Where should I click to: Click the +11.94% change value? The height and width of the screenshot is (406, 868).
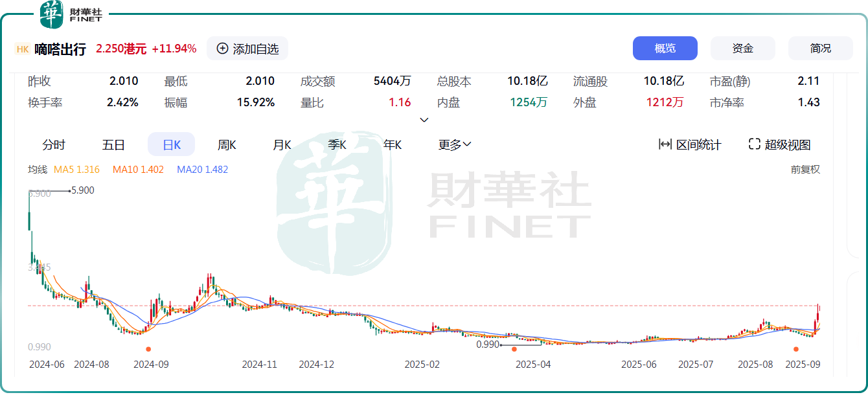tap(174, 49)
